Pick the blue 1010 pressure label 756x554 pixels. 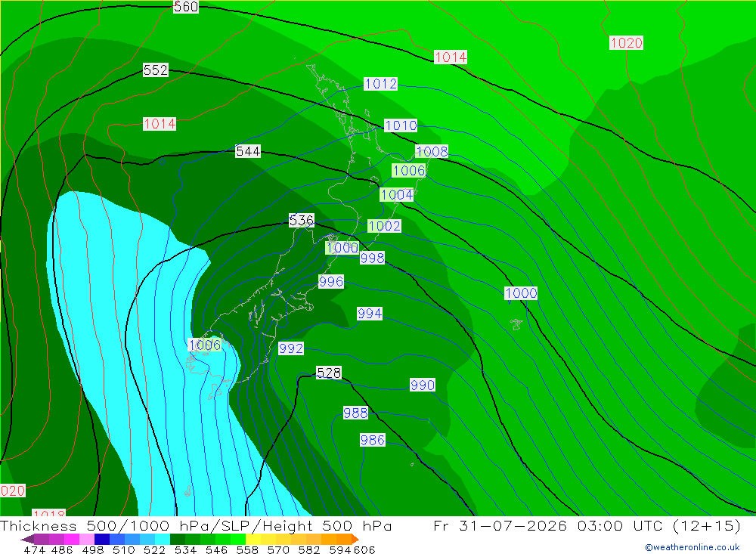pos(401,126)
